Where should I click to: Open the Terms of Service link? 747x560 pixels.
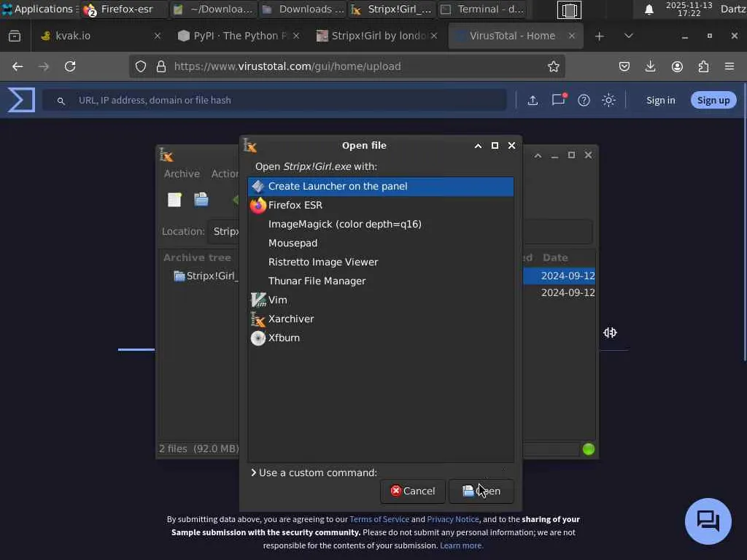(x=379, y=519)
